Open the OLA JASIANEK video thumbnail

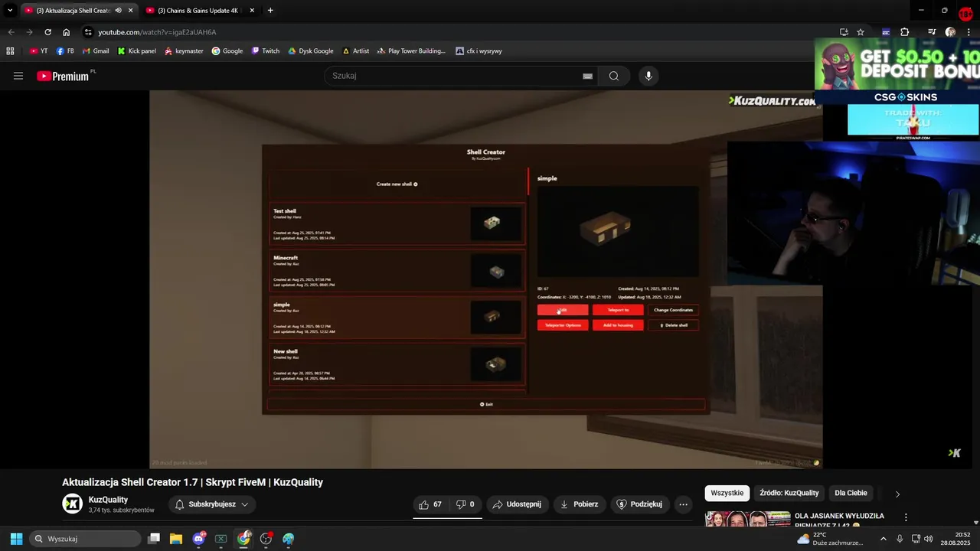[748, 519]
